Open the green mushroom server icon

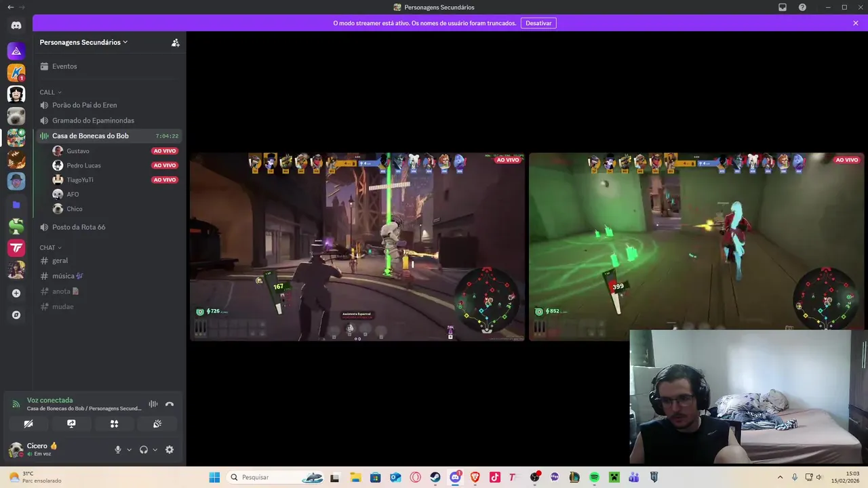pos(16,226)
